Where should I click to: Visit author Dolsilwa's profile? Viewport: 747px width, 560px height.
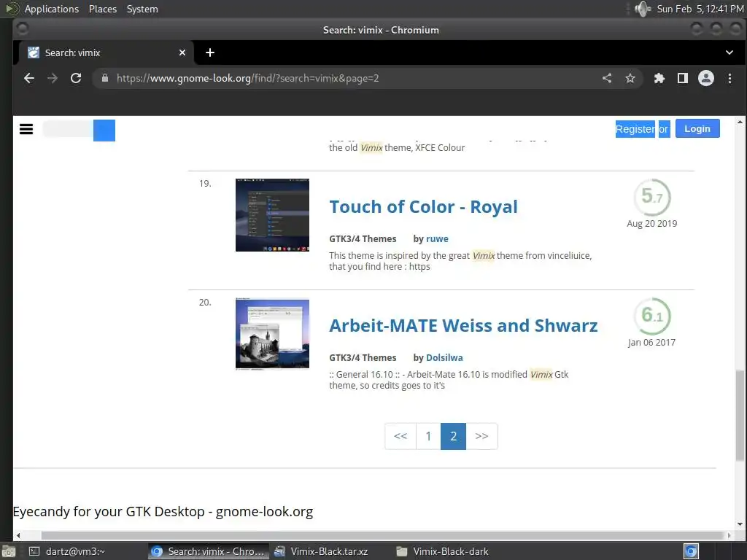point(444,357)
